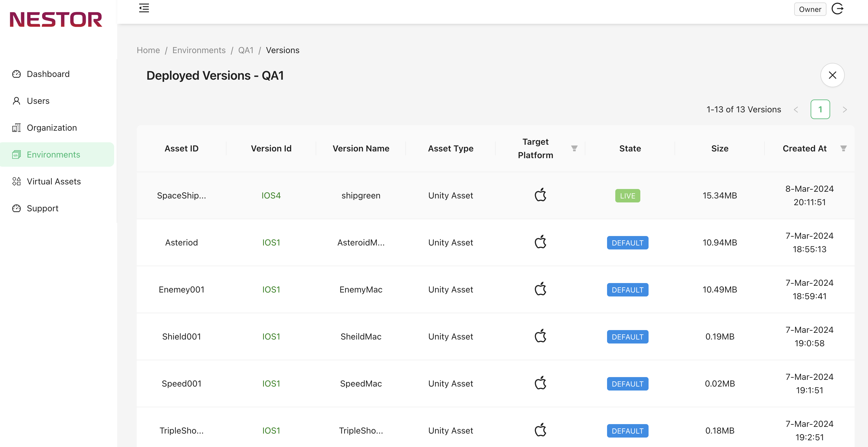868x447 pixels.
Task: Collapse the sidebar with the menu fold icon
Action: point(144,8)
